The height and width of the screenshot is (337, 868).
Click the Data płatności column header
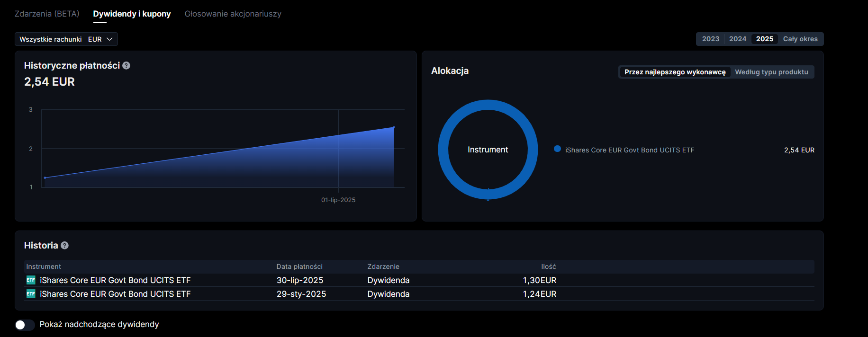[x=299, y=266]
